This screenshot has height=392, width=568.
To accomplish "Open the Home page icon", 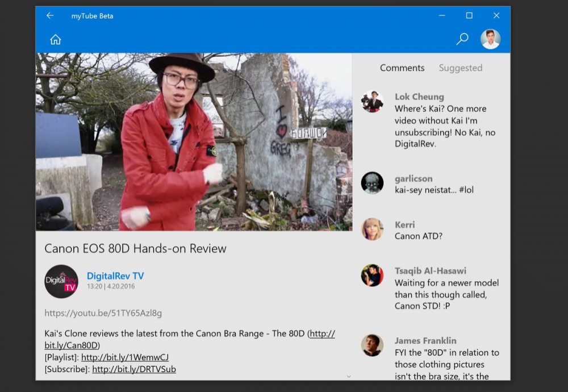I will point(56,39).
